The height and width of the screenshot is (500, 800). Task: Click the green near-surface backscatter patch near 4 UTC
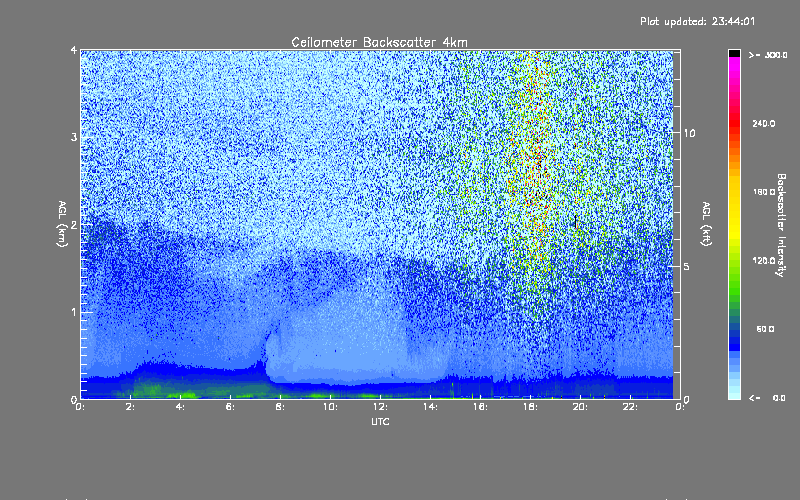coord(180,394)
